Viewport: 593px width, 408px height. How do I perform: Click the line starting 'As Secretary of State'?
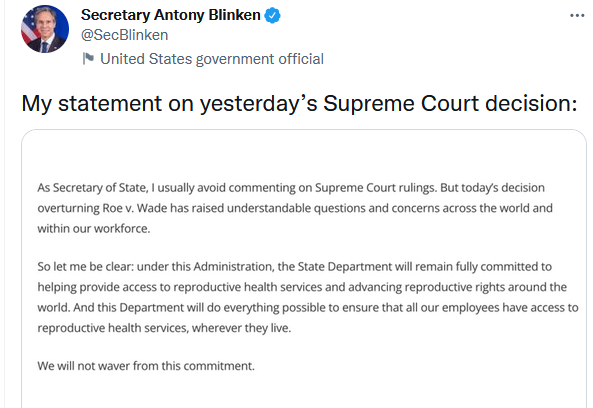point(291,188)
